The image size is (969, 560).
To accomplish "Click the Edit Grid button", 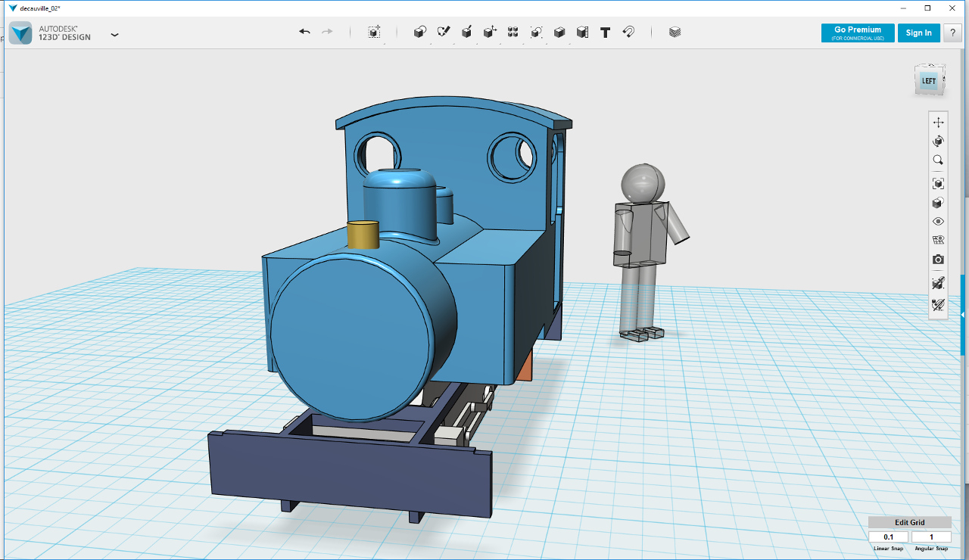I will pyautogui.click(x=910, y=522).
